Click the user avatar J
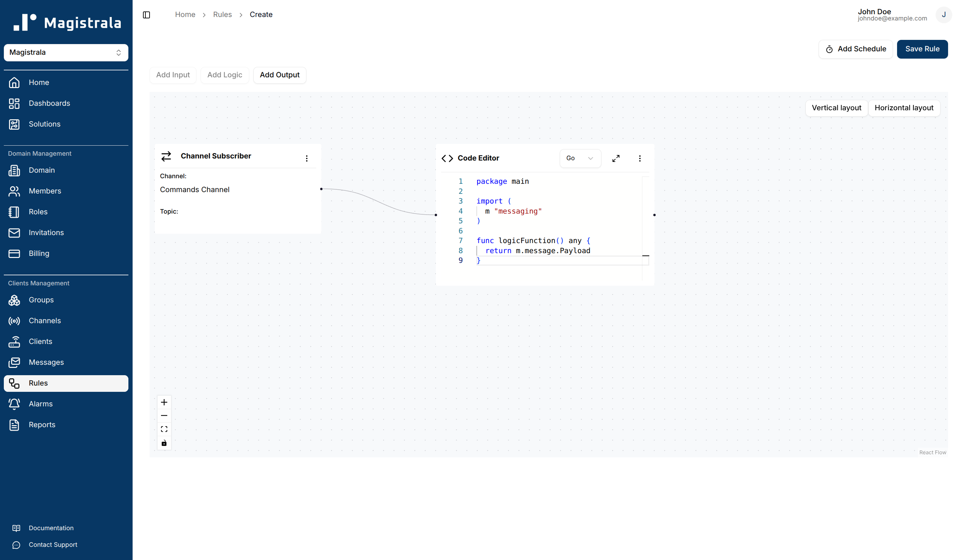The width and height of the screenshot is (963, 560). click(944, 15)
